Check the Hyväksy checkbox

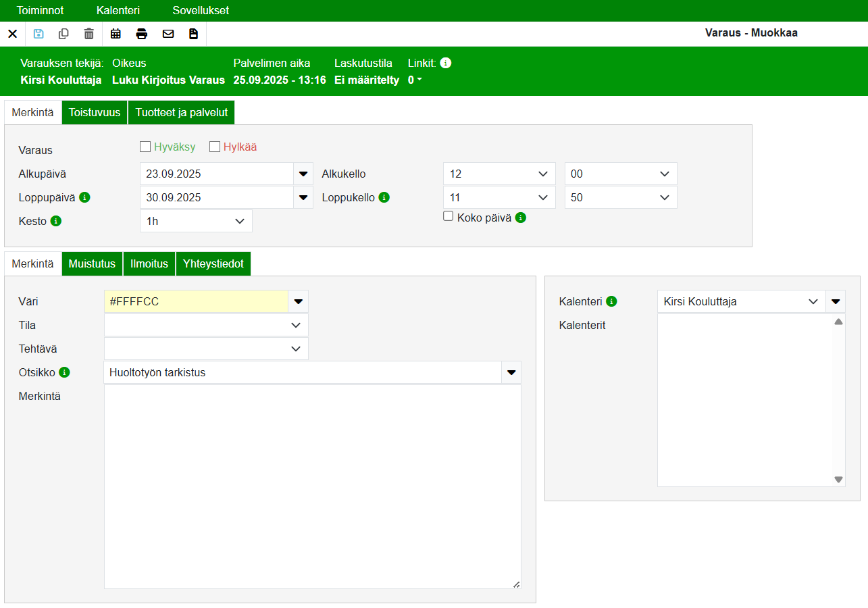pos(145,147)
